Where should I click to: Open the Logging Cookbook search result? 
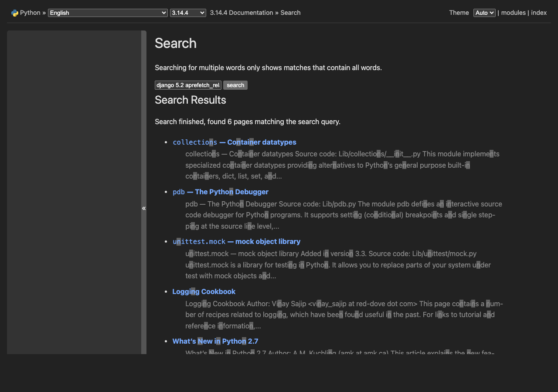tap(204, 291)
